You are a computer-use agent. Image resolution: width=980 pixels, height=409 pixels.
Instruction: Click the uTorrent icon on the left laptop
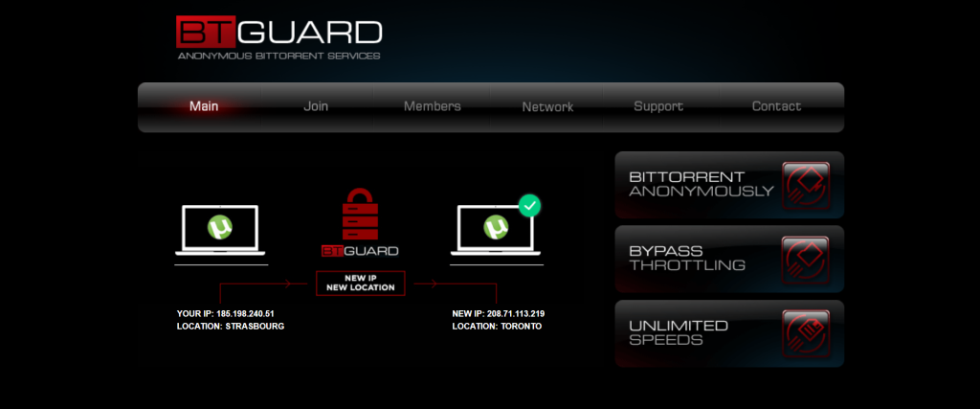pos(220,227)
